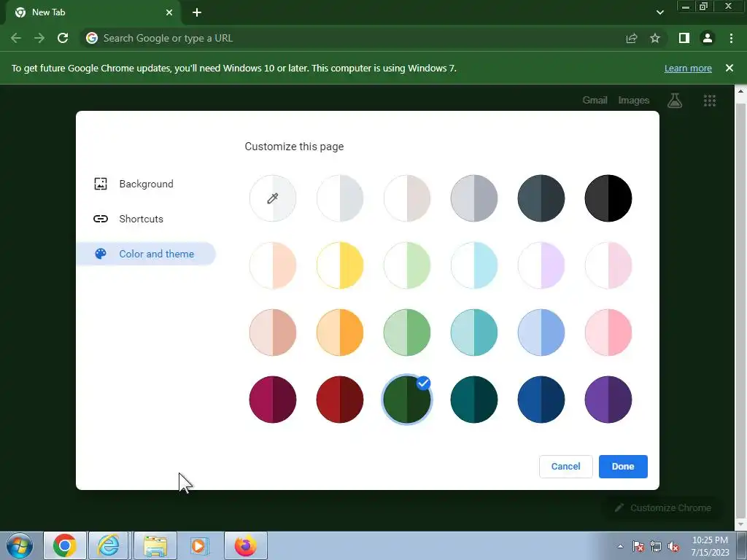Click the muted volume tray icon
The width and height of the screenshot is (747, 560).
(673, 546)
